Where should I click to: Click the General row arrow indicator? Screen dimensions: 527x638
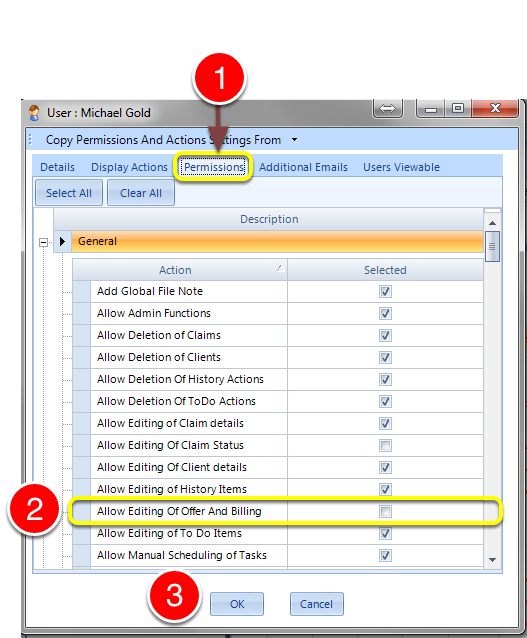point(62,241)
